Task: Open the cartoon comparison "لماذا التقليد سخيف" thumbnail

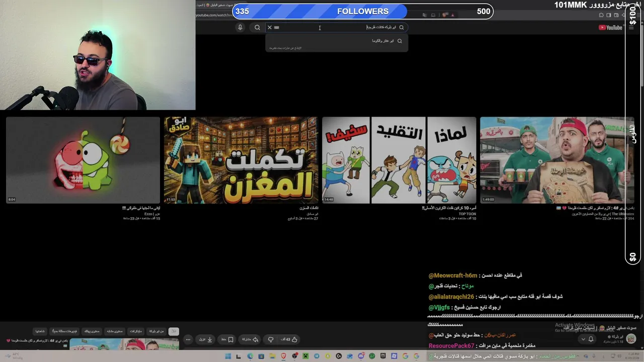Action: click(399, 160)
